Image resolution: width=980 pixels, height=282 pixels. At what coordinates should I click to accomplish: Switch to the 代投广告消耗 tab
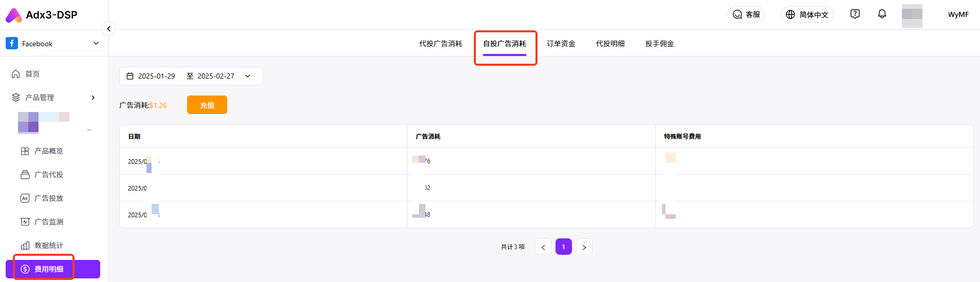tap(440, 44)
